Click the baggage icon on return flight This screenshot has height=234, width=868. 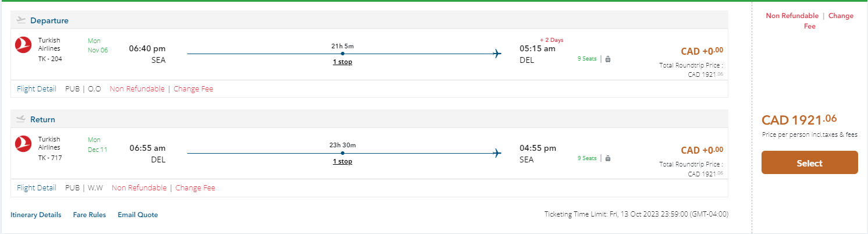608,158
